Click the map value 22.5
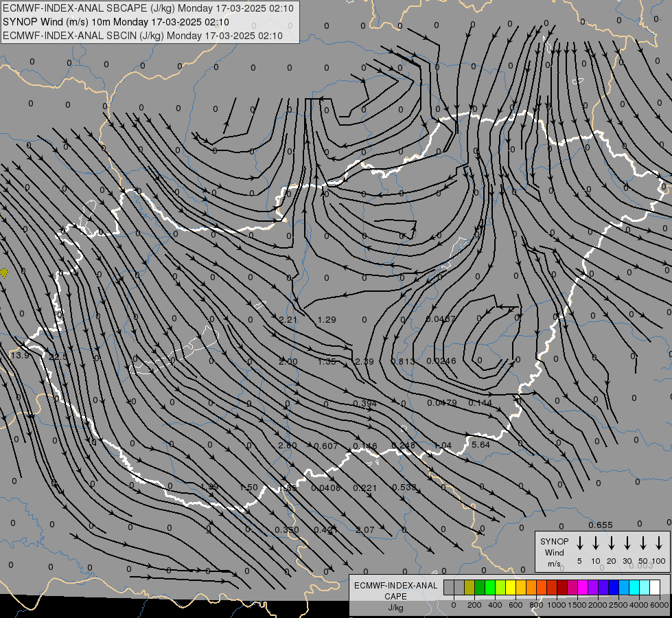The height and width of the screenshot is (618, 672). pyautogui.click(x=58, y=357)
